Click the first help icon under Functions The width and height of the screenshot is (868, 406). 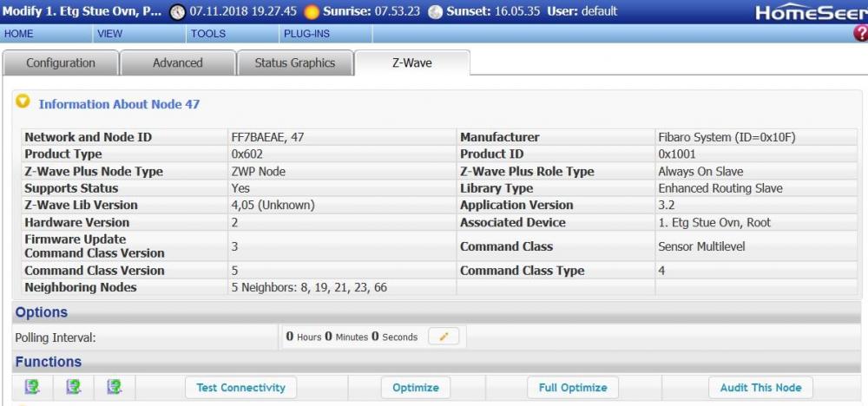click(x=32, y=387)
